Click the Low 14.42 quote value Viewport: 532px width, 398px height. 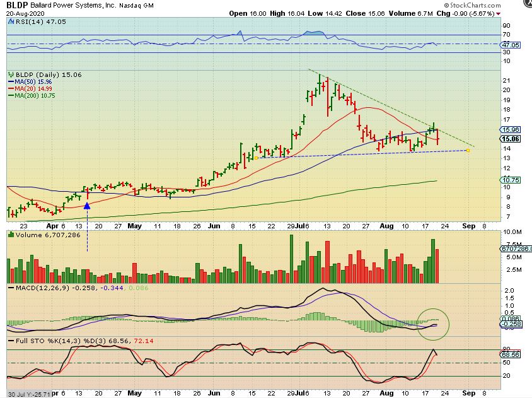pos(325,14)
